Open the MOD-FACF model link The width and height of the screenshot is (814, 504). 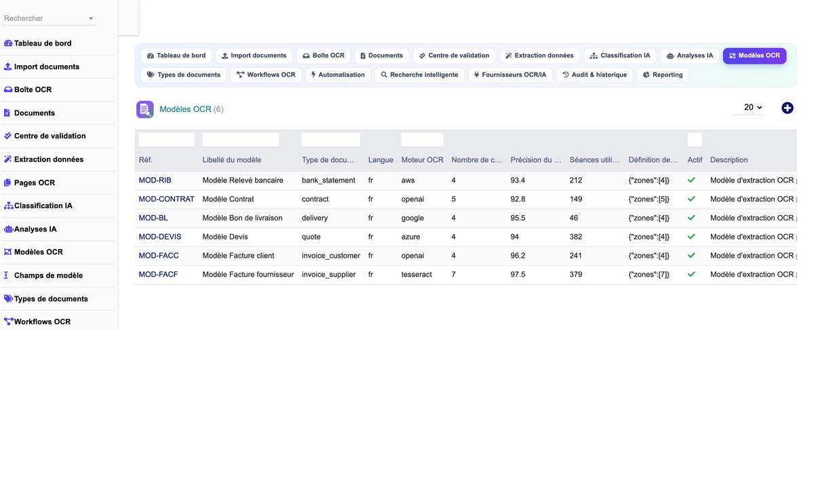(x=158, y=275)
